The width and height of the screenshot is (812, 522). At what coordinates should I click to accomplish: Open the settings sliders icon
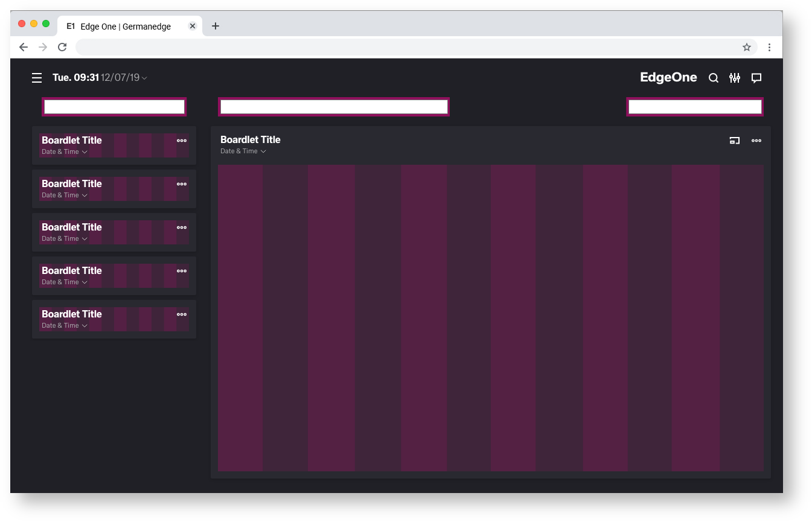734,78
